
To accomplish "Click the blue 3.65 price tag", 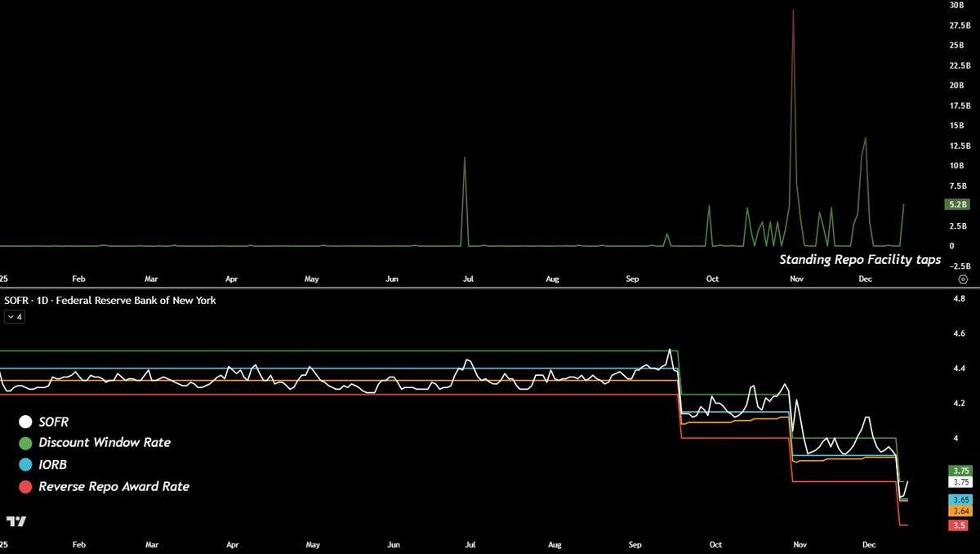I will coord(959,499).
